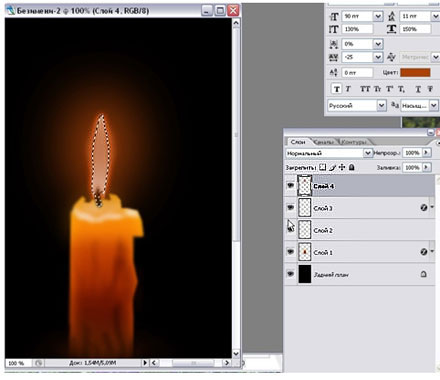This screenshot has height=380, width=440.
Task: Click the status bar info menu arrow
Action: (x=145, y=363)
